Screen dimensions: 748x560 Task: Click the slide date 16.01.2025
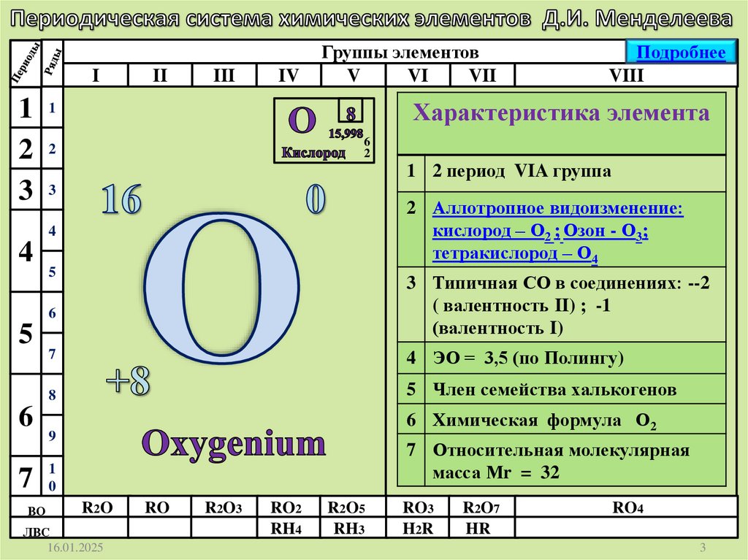point(75,547)
